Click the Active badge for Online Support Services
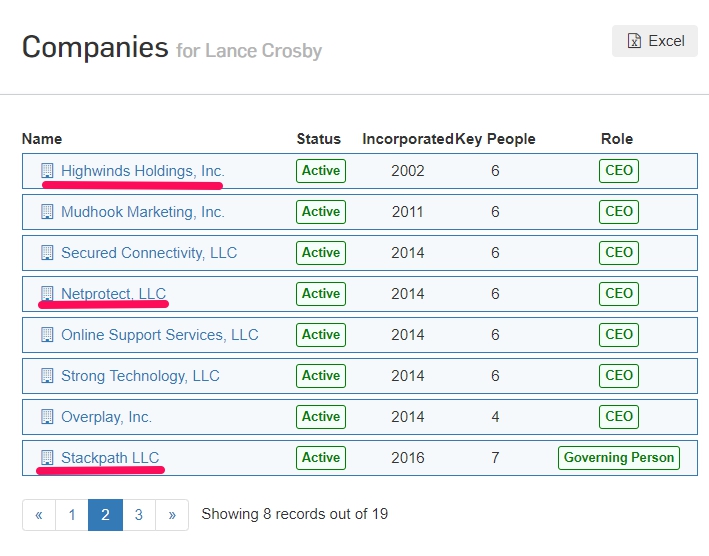The width and height of the screenshot is (709, 556). (x=321, y=335)
